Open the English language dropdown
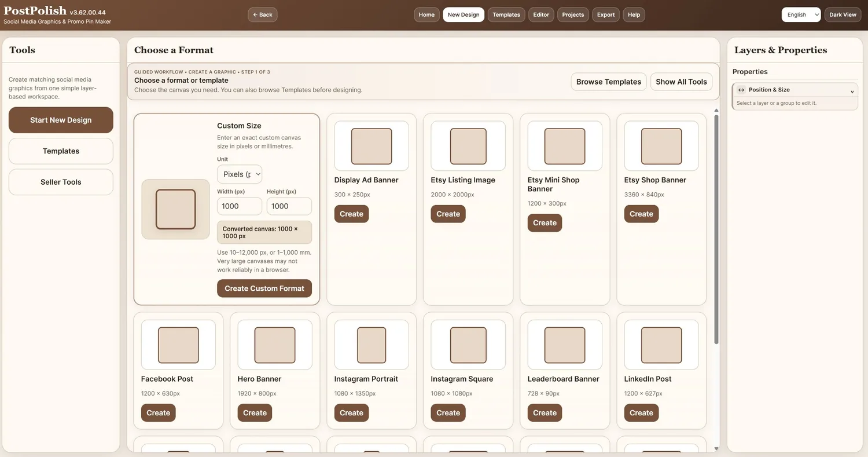 [x=801, y=14]
